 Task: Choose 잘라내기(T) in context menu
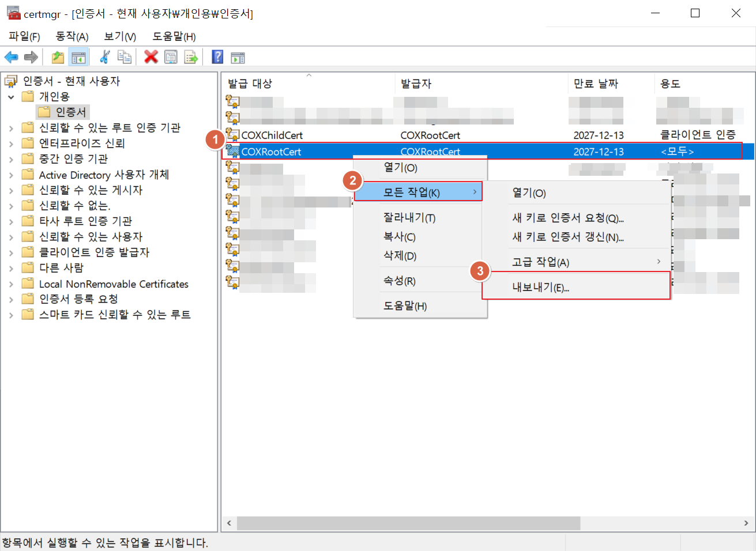[x=420, y=217]
